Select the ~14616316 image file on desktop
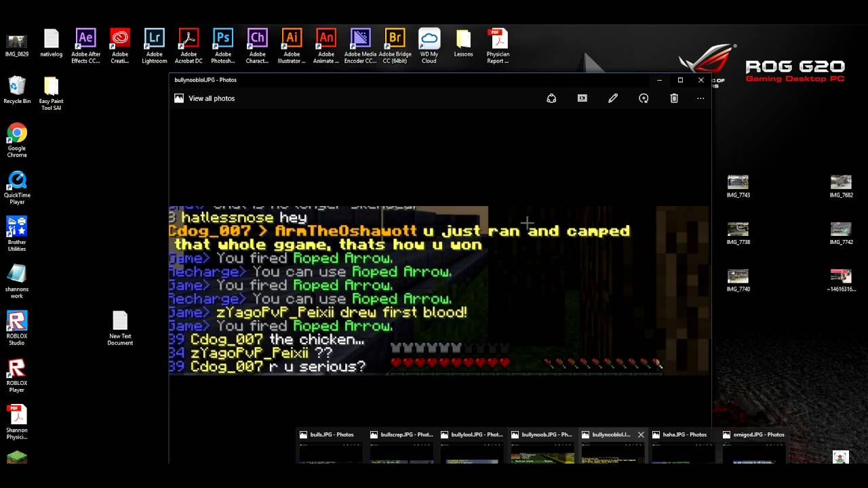 pos(841,280)
